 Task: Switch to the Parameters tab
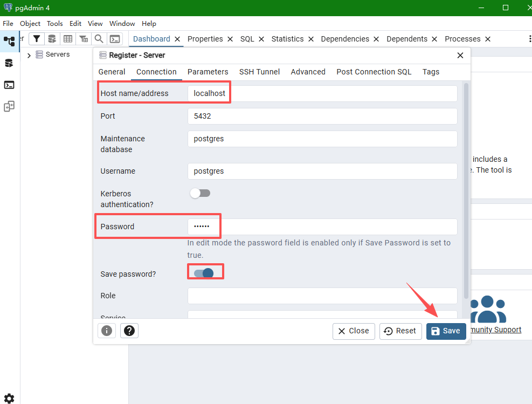point(208,72)
